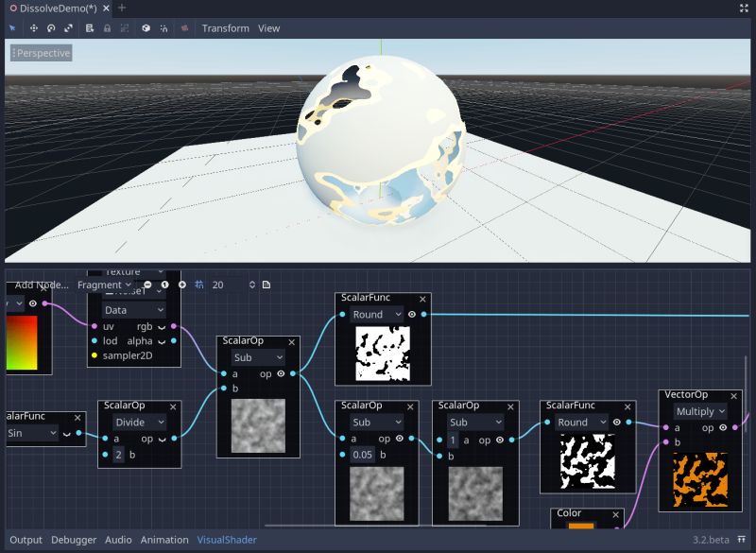This screenshot has width=756, height=553.
Task: Click the lock selected node icon
Action: [107, 28]
